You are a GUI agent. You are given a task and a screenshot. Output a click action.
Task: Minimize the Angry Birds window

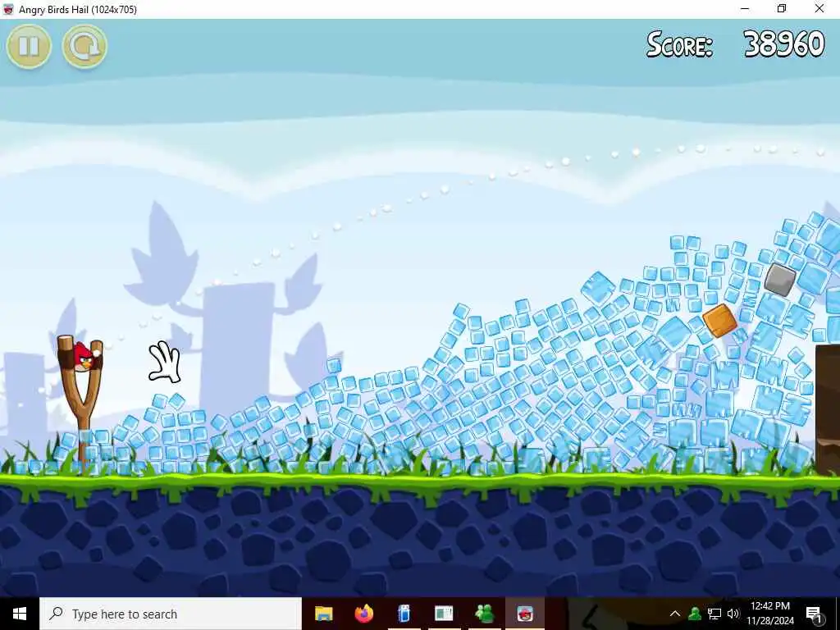coord(745,8)
